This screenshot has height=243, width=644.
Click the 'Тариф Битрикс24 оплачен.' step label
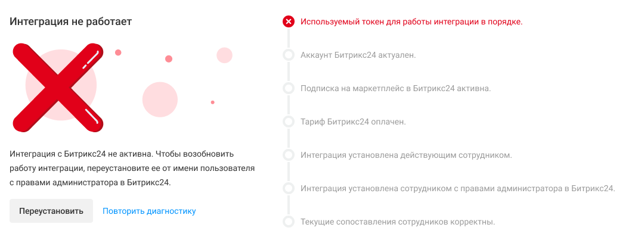pyautogui.click(x=353, y=122)
